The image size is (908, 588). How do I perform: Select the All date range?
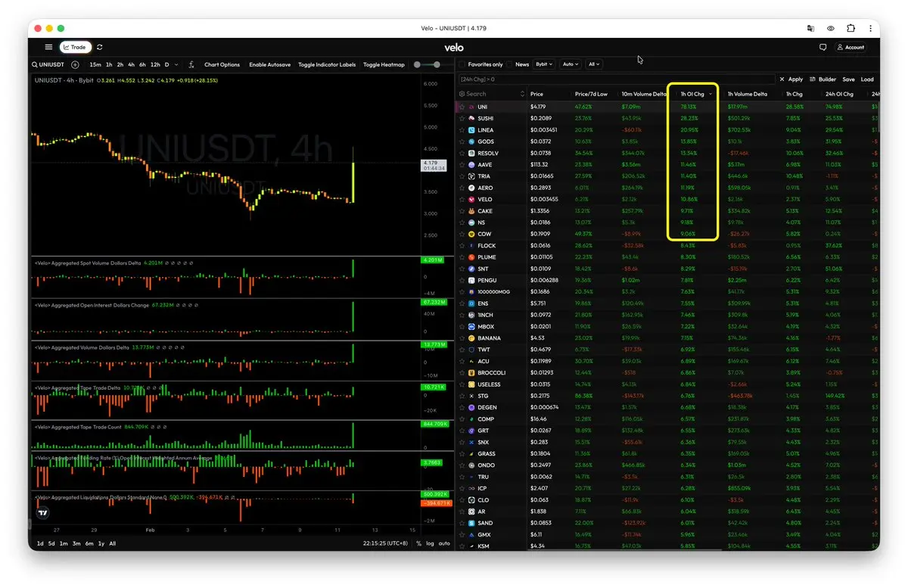pyautogui.click(x=113, y=543)
